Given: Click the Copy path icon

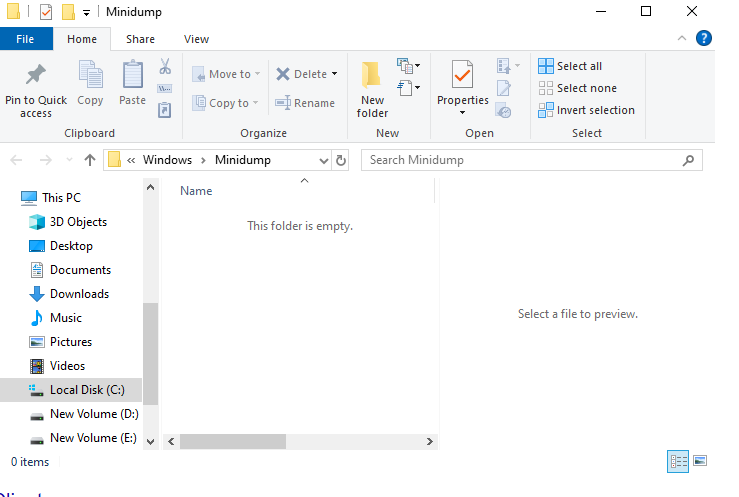Looking at the screenshot, I should tap(164, 89).
